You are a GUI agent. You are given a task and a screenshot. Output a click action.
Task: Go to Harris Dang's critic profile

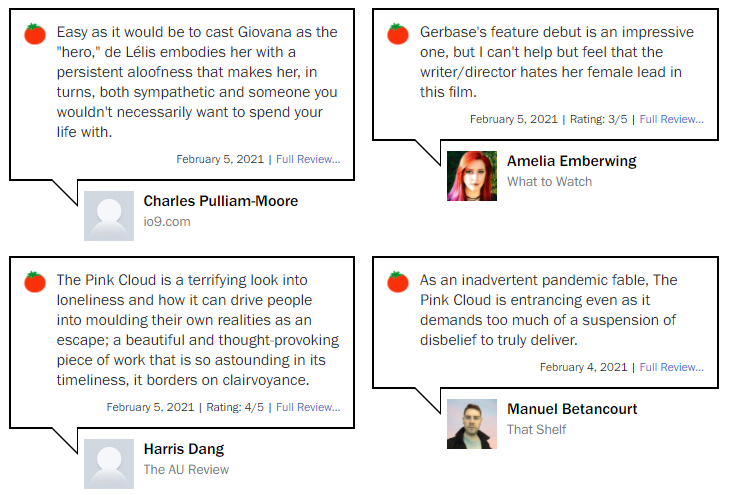point(184,449)
